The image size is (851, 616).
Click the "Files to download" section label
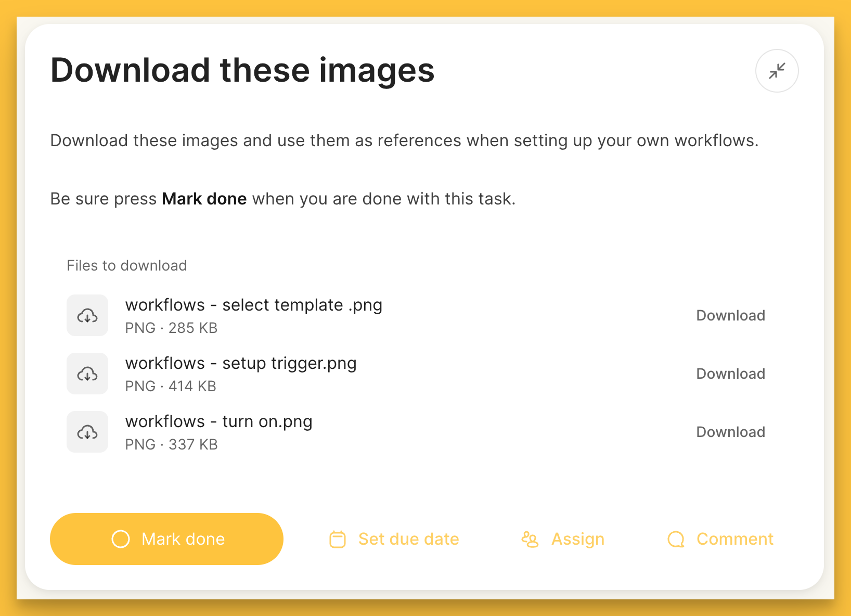tap(126, 265)
